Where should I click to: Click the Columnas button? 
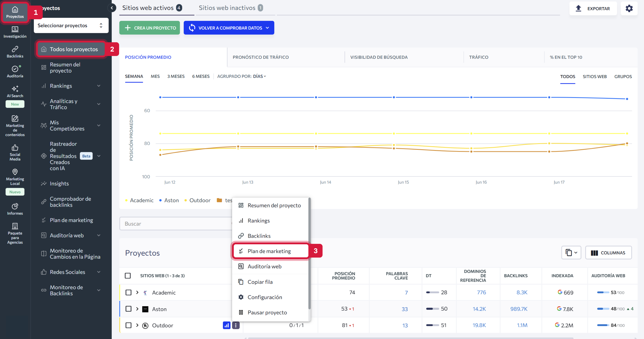tap(608, 253)
